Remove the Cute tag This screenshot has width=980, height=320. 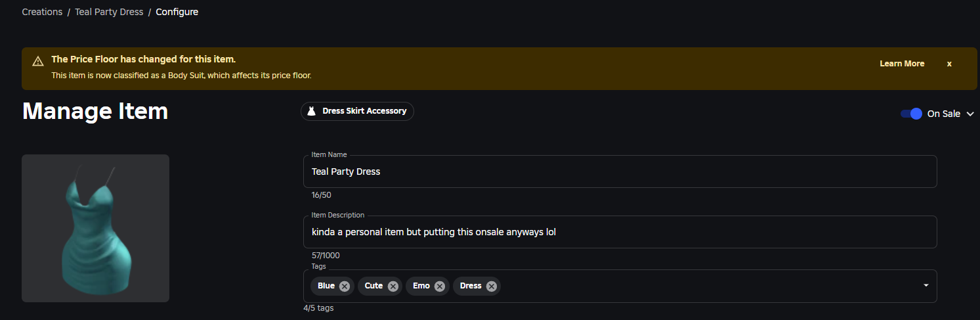tap(393, 286)
